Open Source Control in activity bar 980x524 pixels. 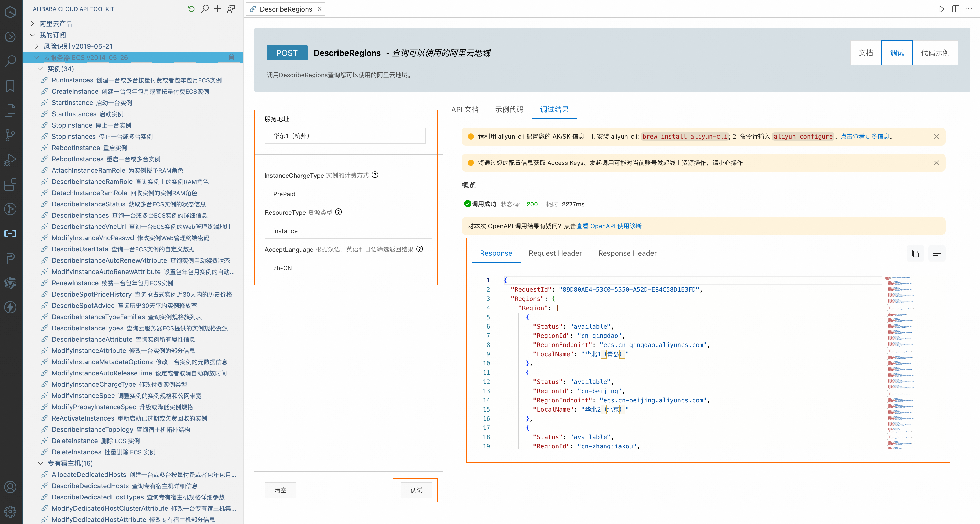point(10,135)
